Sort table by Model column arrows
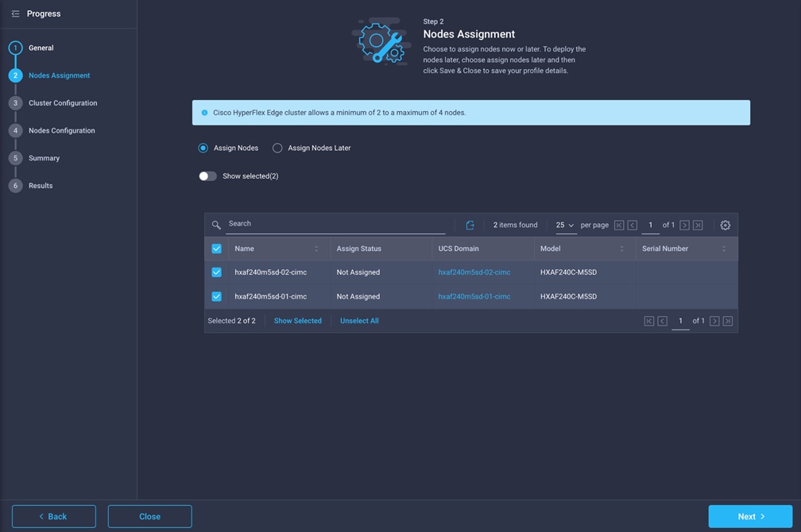The height and width of the screenshot is (532, 801). 621,249
